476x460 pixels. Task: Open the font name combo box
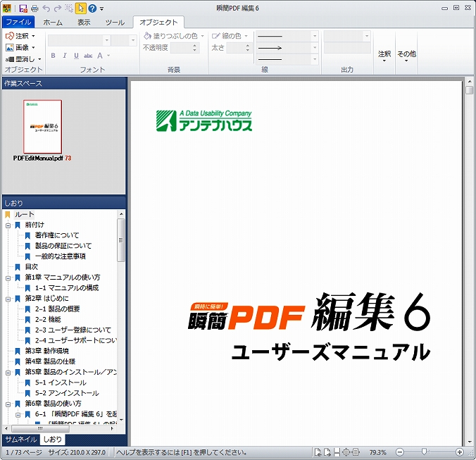pyautogui.click(x=79, y=40)
